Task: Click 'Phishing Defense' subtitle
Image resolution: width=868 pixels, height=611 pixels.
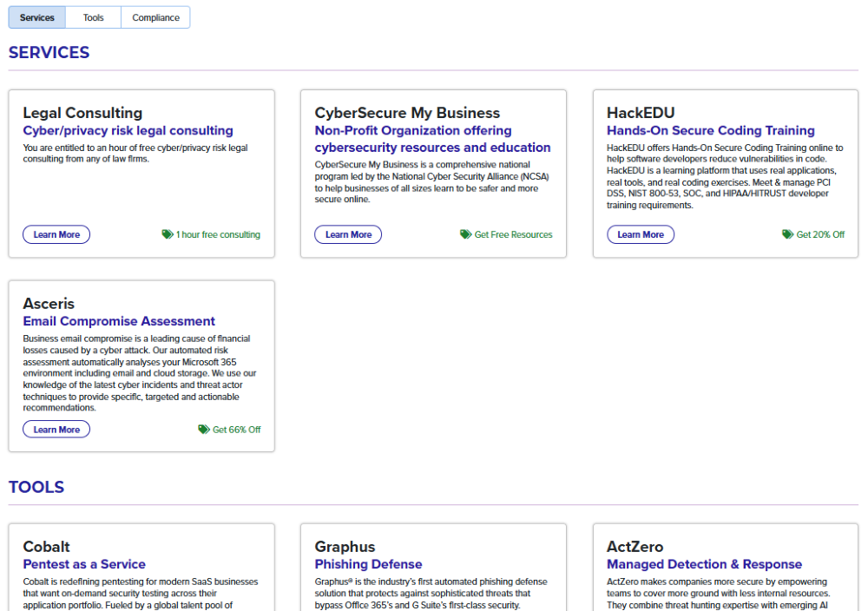Action: 368,564
